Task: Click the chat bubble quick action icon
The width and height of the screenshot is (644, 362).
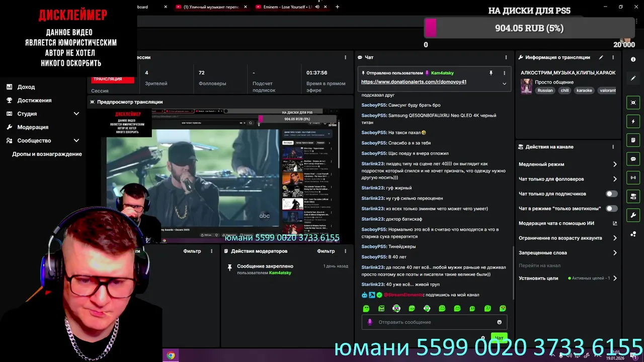Action: coord(633,159)
